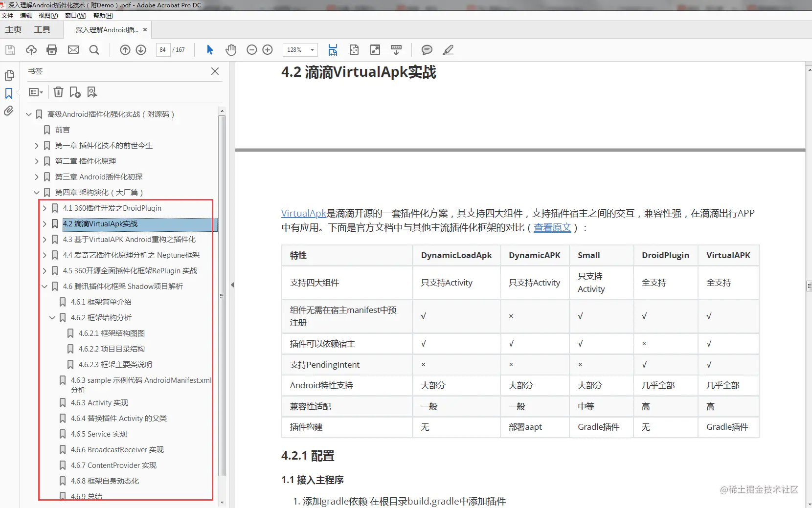This screenshot has width=812, height=508.
Task: Activate the hand pan tool
Action: tap(231, 50)
